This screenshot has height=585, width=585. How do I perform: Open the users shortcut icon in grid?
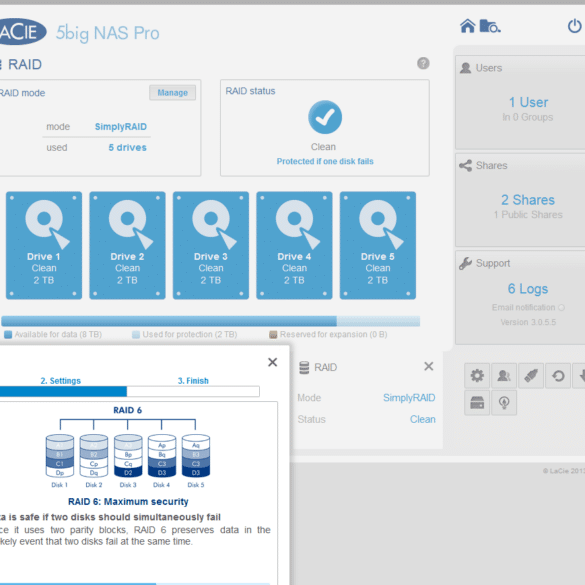pos(504,376)
